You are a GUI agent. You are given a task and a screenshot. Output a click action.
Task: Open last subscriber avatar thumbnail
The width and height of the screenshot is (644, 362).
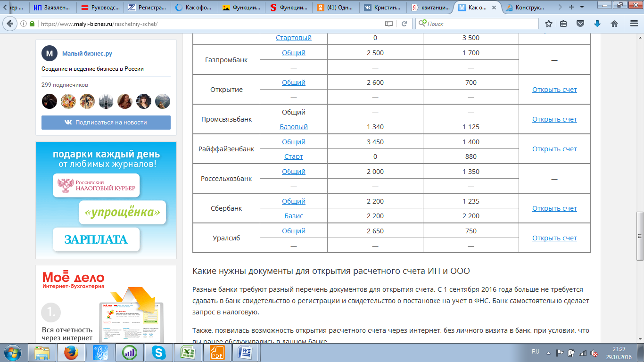(163, 101)
